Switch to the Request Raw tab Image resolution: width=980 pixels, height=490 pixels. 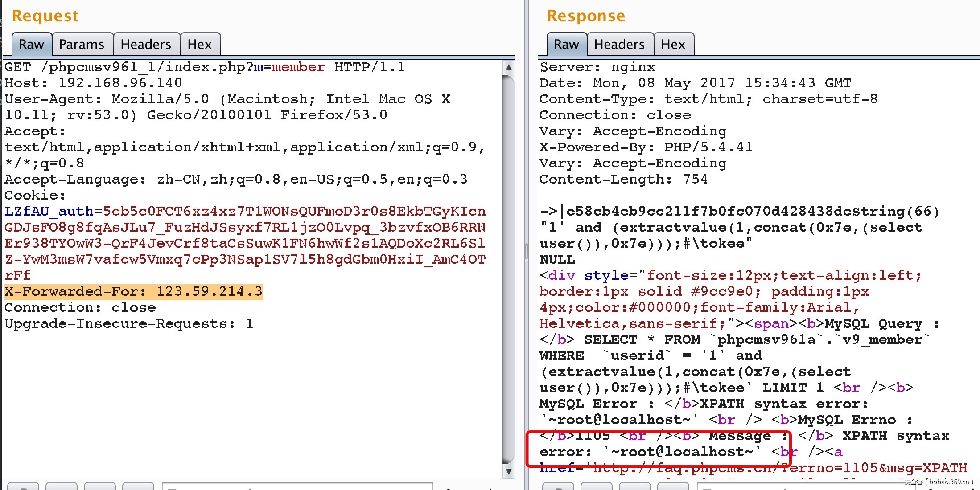click(31, 45)
